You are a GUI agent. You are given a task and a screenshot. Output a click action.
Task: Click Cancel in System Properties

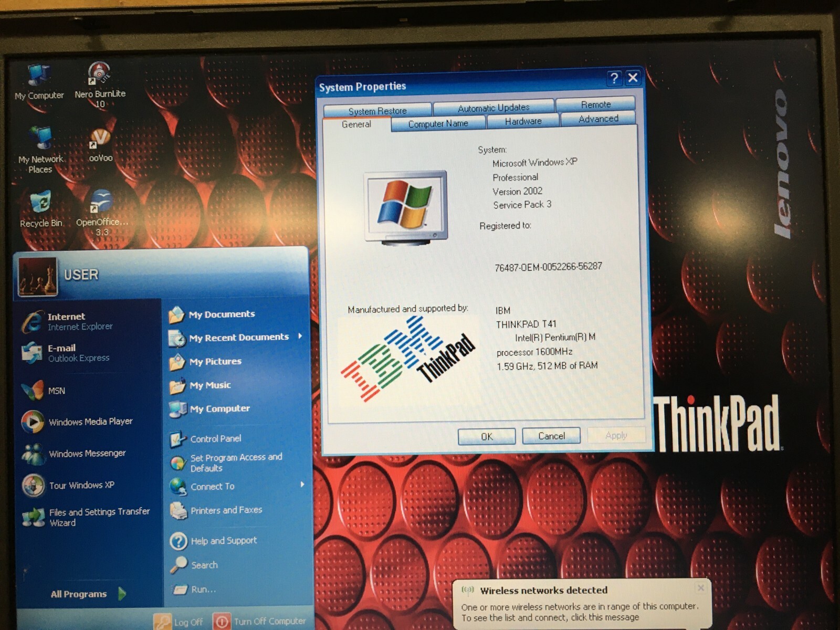pos(551,436)
